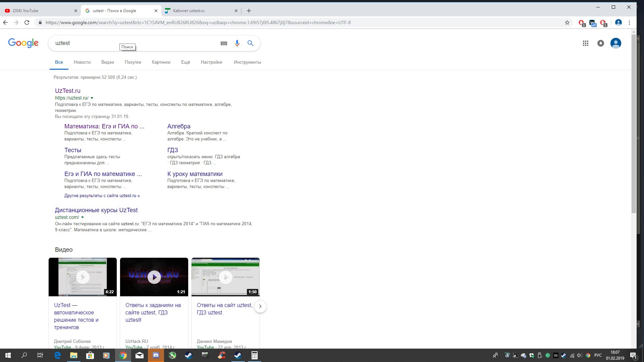Bookmark this page with the star icon
This screenshot has width=644, height=362.
coord(567,22)
